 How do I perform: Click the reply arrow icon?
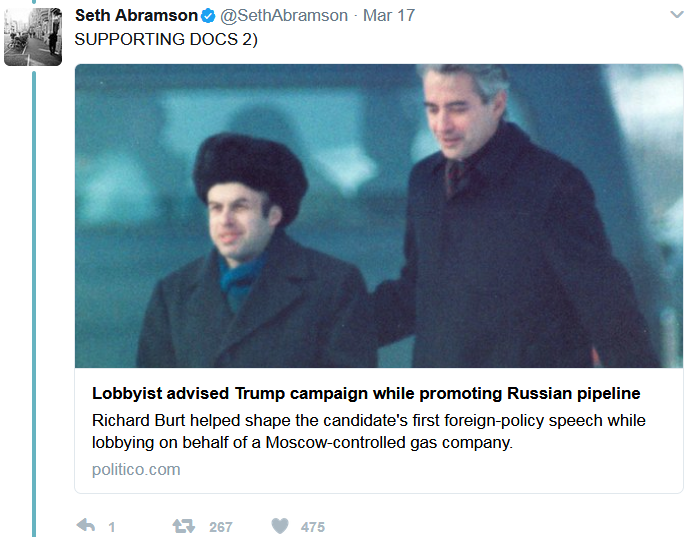coord(86,525)
